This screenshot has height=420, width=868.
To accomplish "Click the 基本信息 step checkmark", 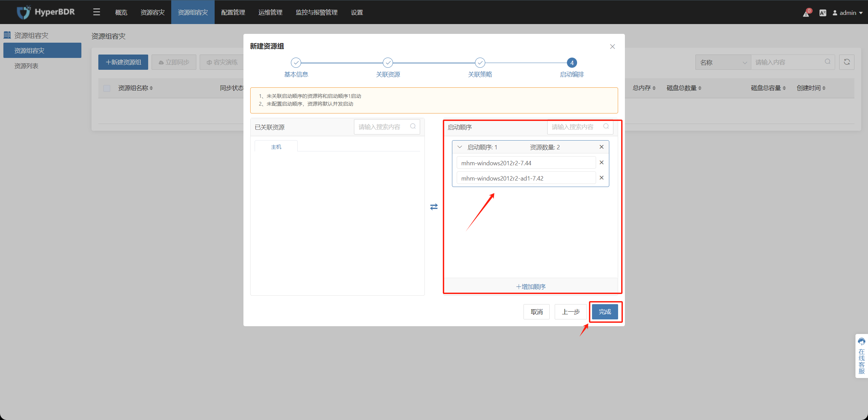I will coord(296,63).
